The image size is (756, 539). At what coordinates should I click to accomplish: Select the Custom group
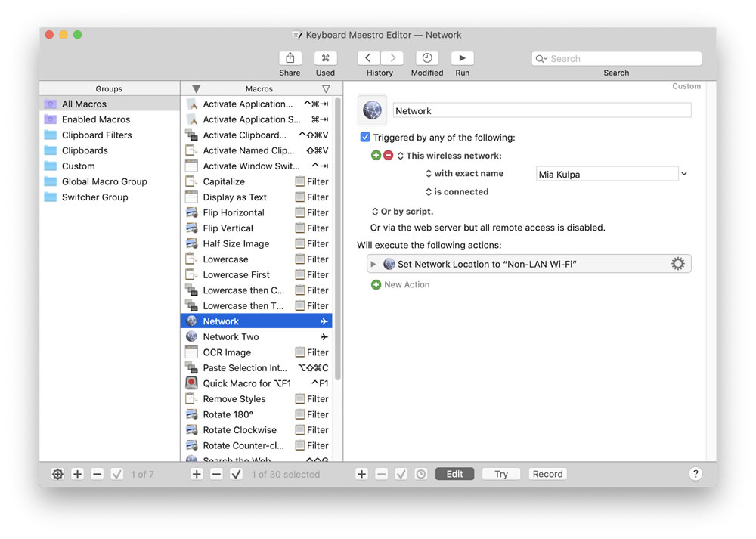pos(110,166)
